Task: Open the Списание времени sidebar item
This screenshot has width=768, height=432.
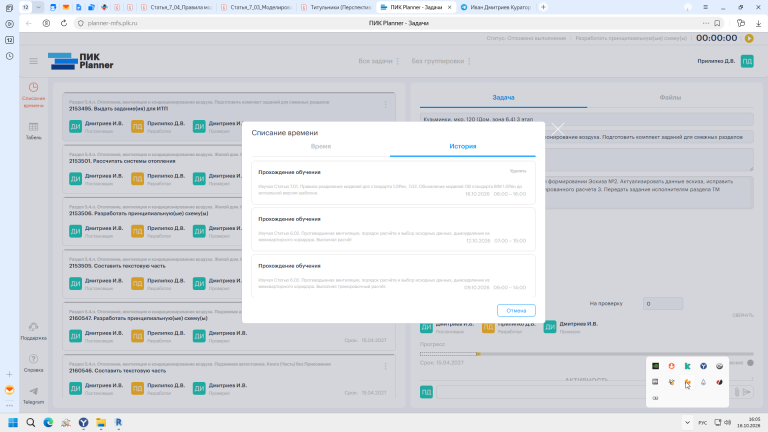Action: click(33, 95)
